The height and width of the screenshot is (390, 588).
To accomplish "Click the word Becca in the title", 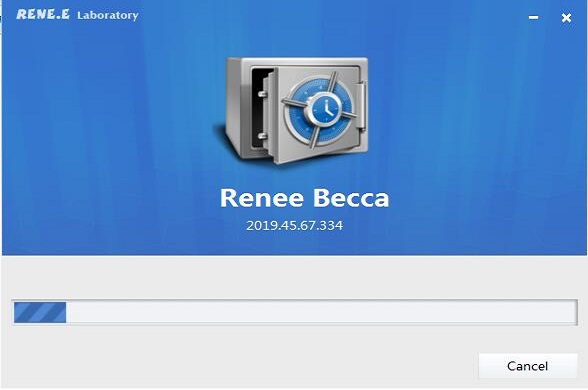I will click(351, 198).
